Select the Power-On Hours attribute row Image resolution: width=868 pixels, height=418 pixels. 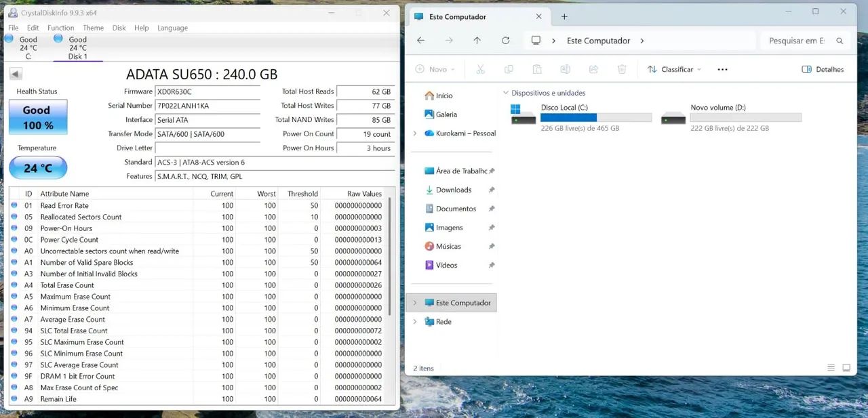click(197, 228)
